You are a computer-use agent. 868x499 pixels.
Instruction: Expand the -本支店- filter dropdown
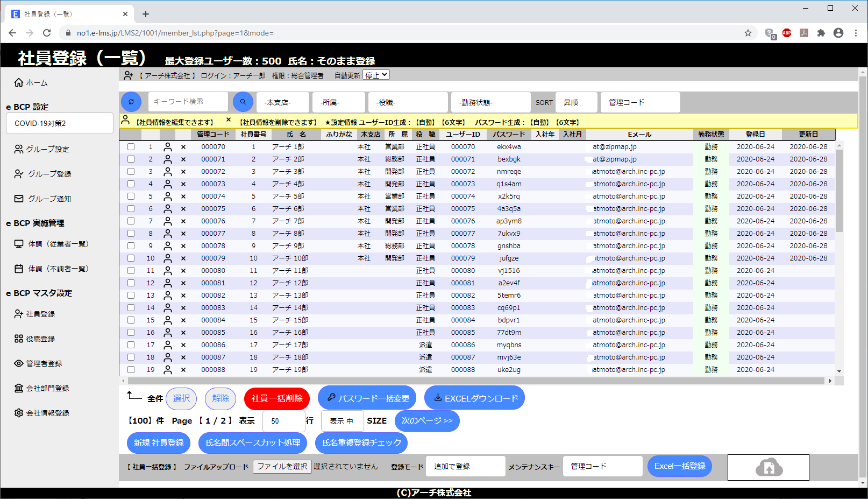click(x=283, y=102)
